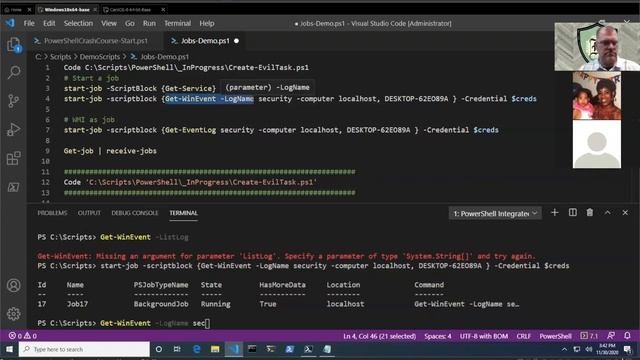Open the Go menu
This screenshot has height=360, width=640.
point(130,23)
